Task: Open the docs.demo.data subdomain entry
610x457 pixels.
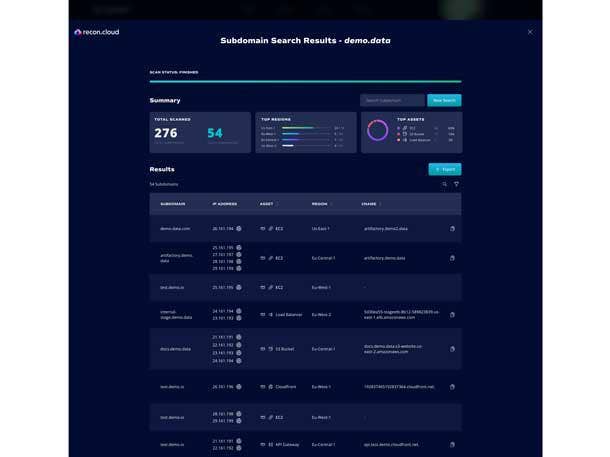Action: click(x=175, y=349)
